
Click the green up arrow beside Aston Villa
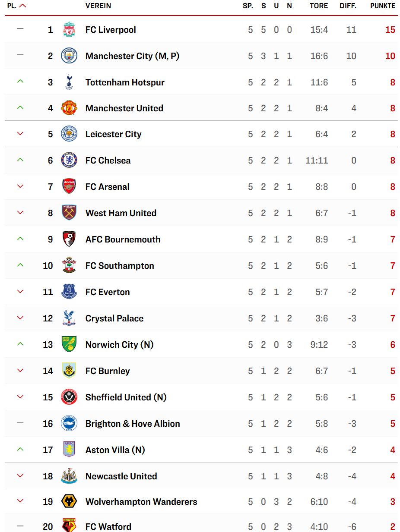(x=20, y=450)
